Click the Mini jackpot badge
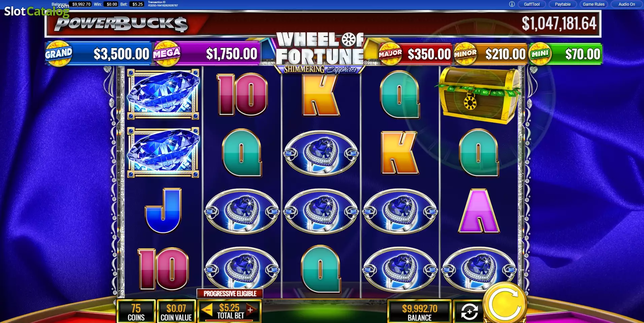Screen dimensions: 644x323 540,54
